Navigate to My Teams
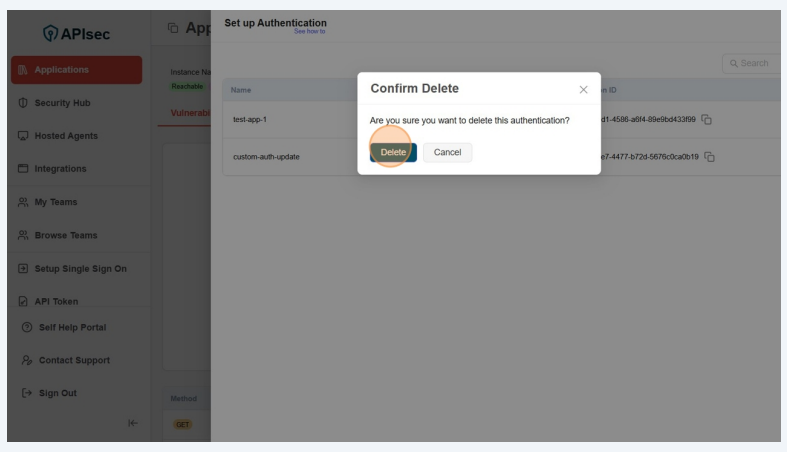 56,202
